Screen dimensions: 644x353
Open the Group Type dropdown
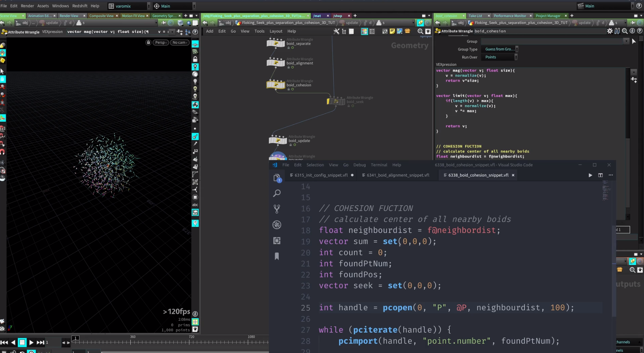pos(501,49)
